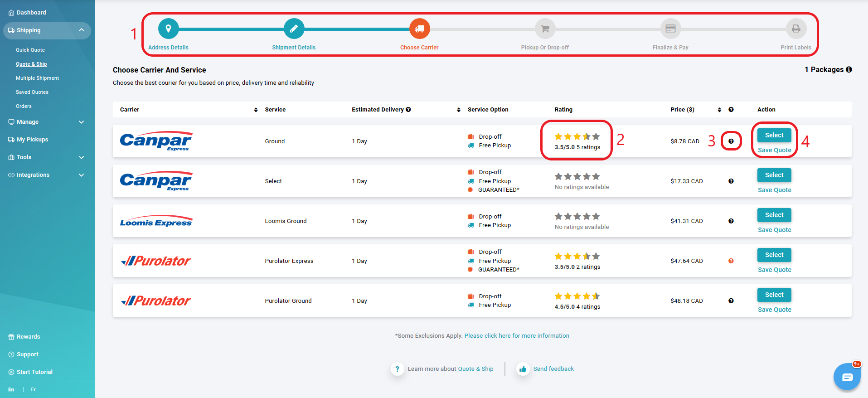Open the chat widget bubble
Viewport: 868px width, 398px height.
(x=847, y=377)
